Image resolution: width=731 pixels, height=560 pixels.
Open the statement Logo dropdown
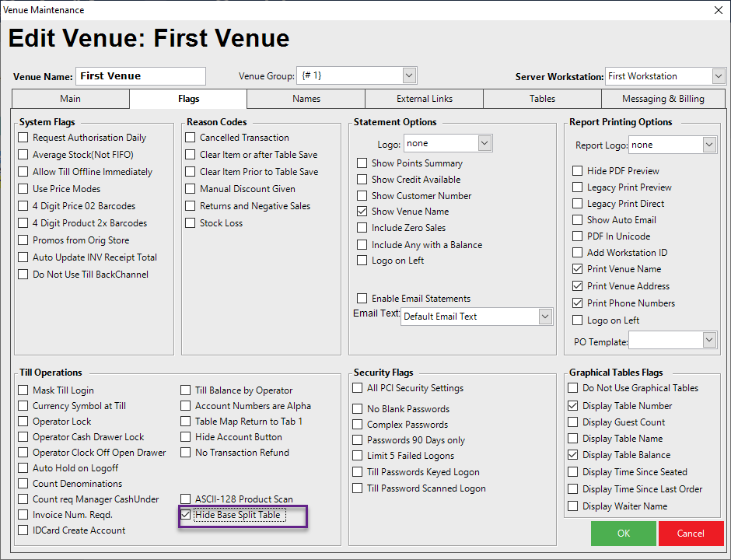click(x=484, y=143)
